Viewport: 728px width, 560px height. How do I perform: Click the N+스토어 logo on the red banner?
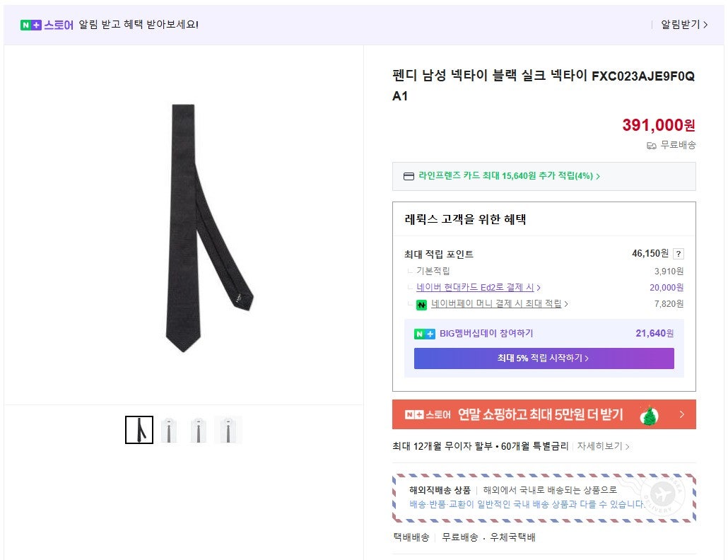[x=428, y=415]
